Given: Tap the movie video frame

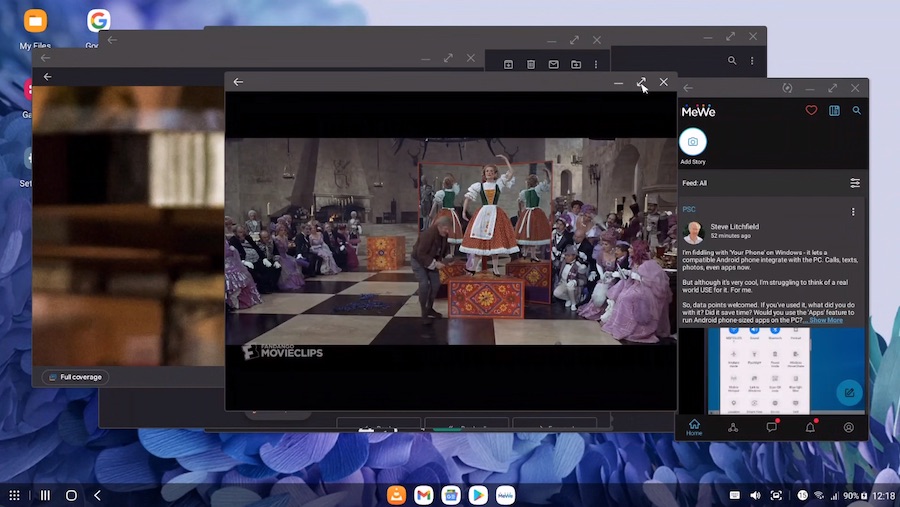Looking at the screenshot, I should [x=451, y=241].
